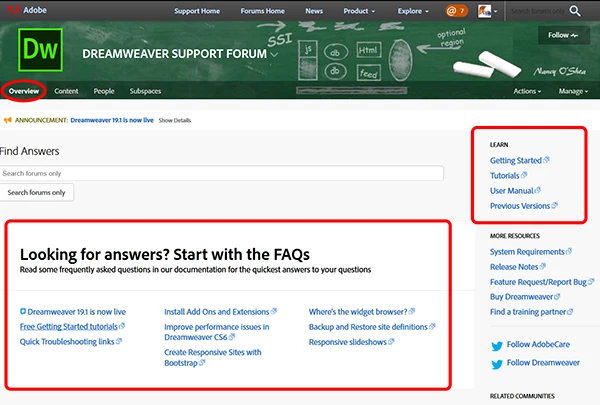
Task: Click Show Details for the announcement
Action: point(174,120)
